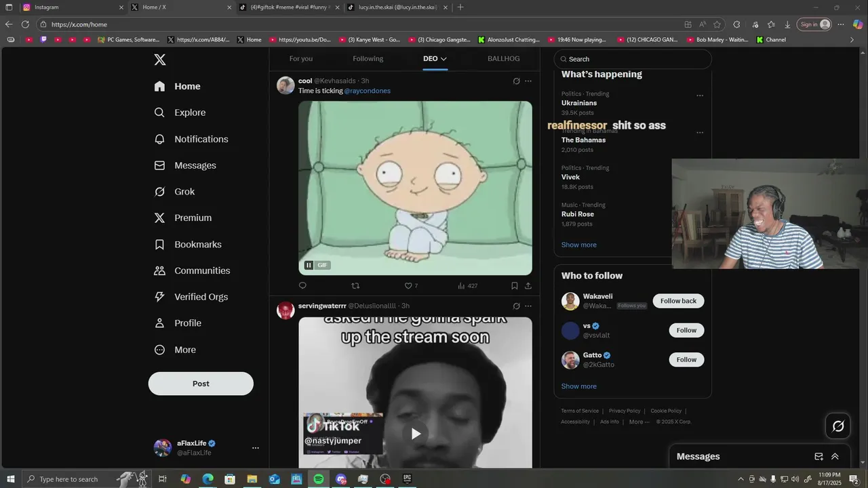Reload the page
Screen dimensions: 868x488
[x=25, y=24]
